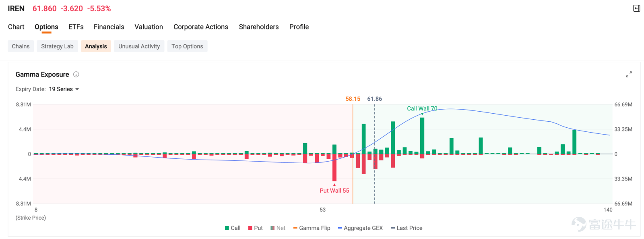The image size is (644, 239).
Task: Toggle Gamma Flip line in legend
Action: click(x=312, y=228)
